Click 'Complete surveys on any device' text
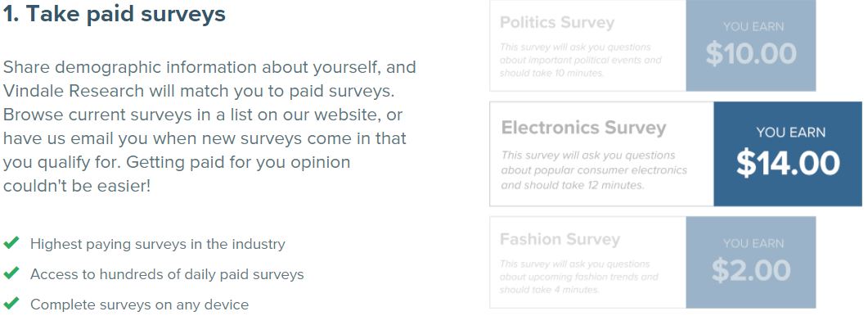The width and height of the screenshot is (868, 325). (140, 305)
